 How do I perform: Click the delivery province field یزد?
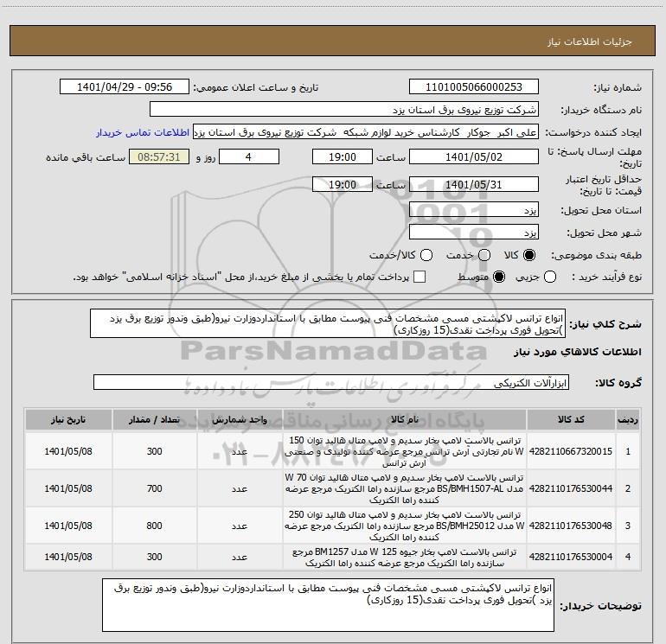(x=474, y=209)
